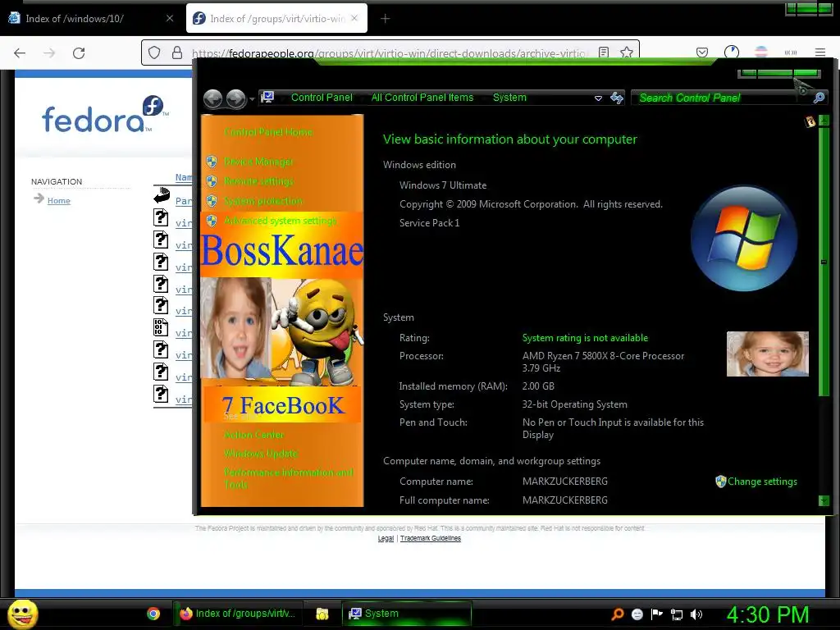Click the shield icon beside Device Manager
Screen dimensions: 840x630
coord(212,162)
